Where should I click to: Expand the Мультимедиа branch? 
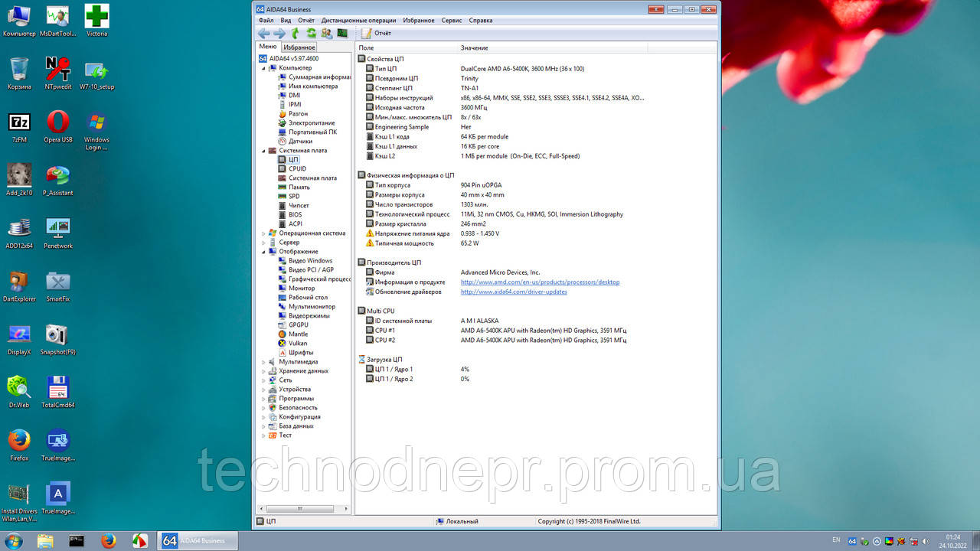coord(263,362)
